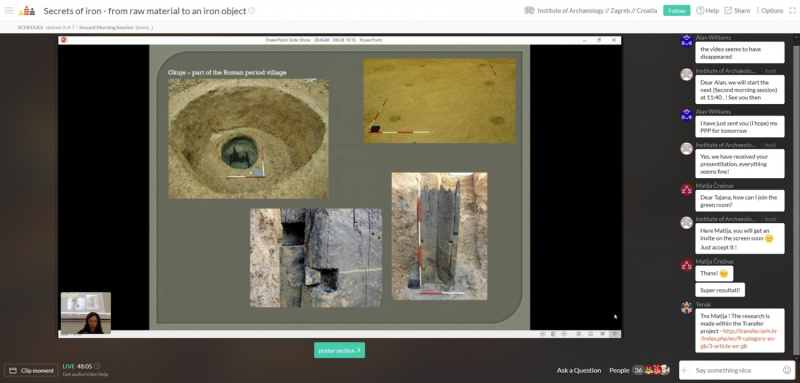Open the SCHEDULE session list
Screen dimensions: 800x383
click(31, 27)
